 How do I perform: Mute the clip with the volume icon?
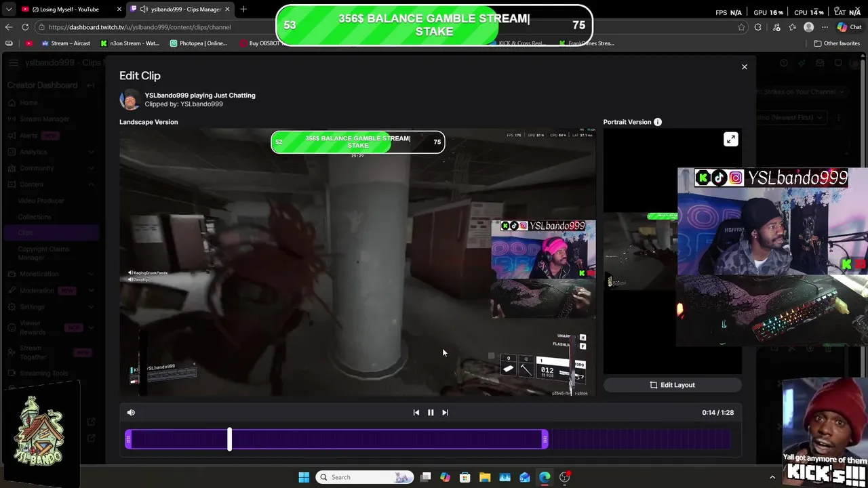coord(131,412)
